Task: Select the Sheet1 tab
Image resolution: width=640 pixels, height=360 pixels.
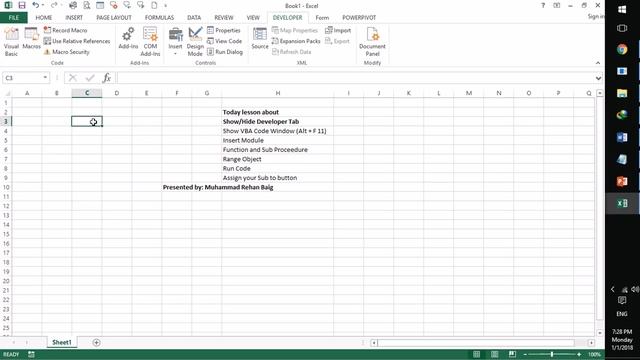Action: pyautogui.click(x=62, y=342)
